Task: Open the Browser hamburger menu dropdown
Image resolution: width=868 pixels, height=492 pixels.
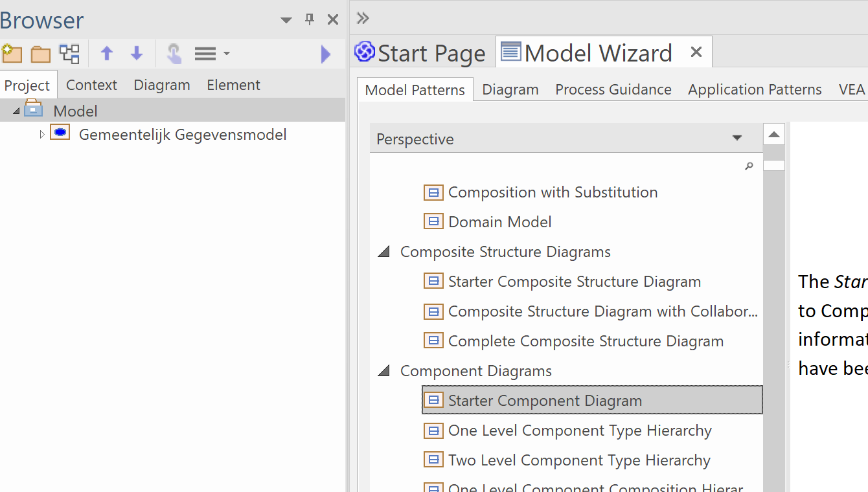Action: (x=212, y=54)
